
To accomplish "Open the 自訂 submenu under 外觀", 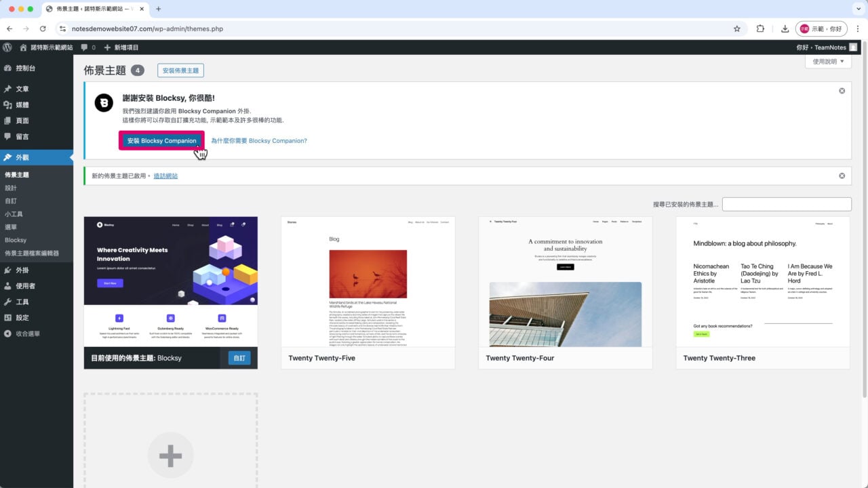I will tap(11, 201).
